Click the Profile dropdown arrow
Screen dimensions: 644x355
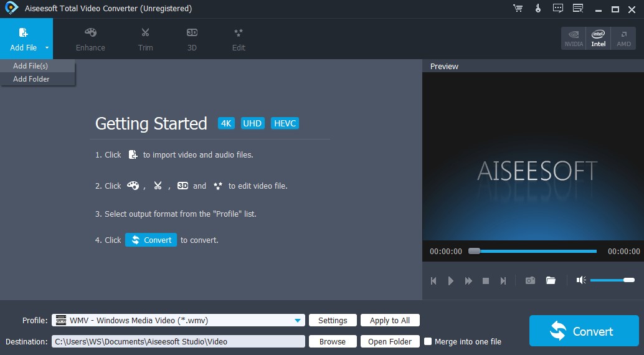pos(298,321)
